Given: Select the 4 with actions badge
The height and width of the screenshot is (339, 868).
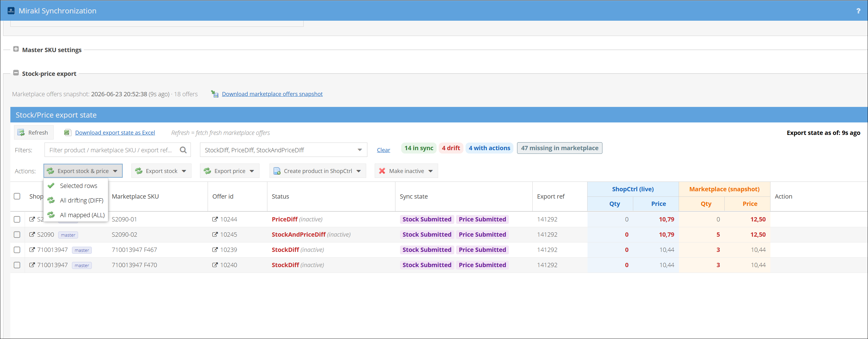Looking at the screenshot, I should [489, 148].
